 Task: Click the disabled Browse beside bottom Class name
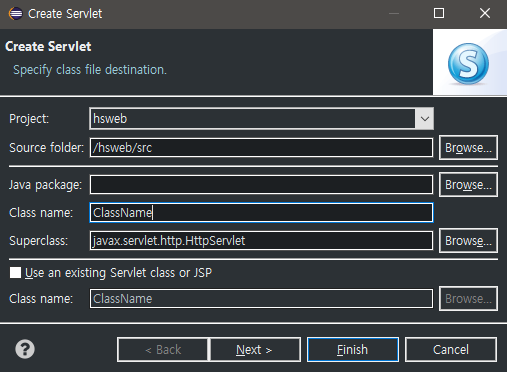pos(468,299)
